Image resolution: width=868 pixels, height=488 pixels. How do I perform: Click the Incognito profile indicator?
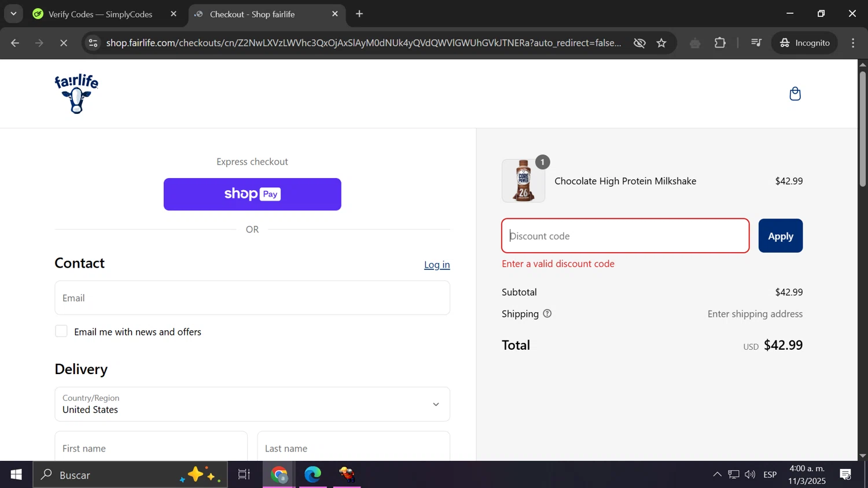pos(805,43)
